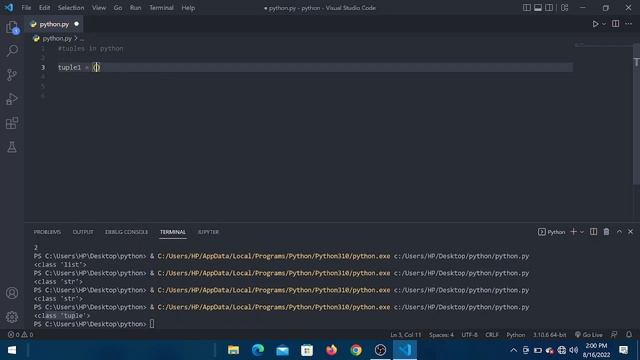Open the Terminal menu
The height and width of the screenshot is (360, 640).
[x=161, y=8]
